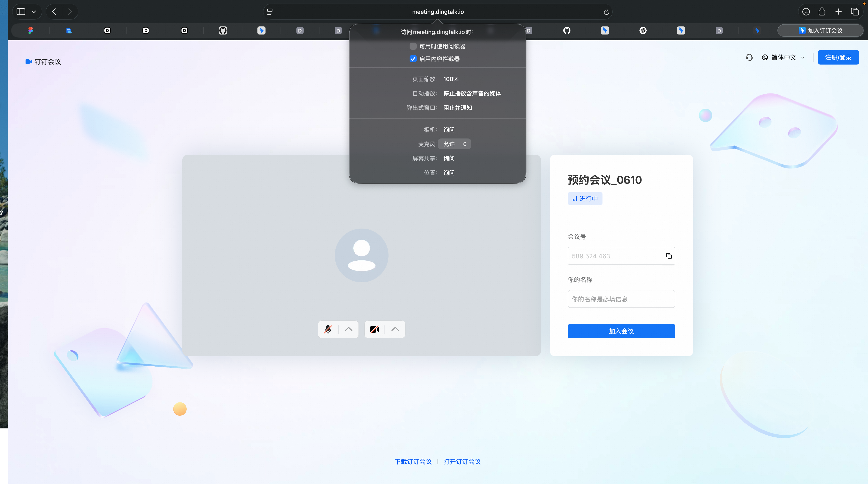Click the 注册/登录 button

pyautogui.click(x=838, y=58)
